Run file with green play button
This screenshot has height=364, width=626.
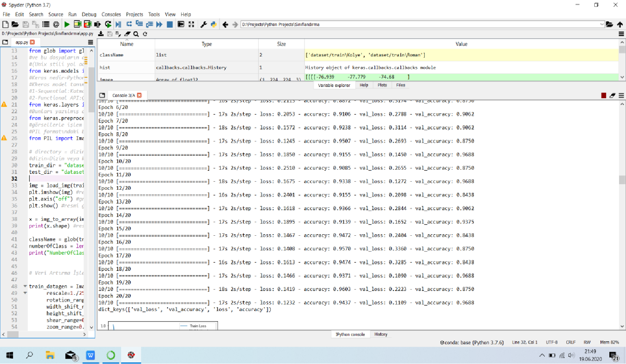[67, 24]
